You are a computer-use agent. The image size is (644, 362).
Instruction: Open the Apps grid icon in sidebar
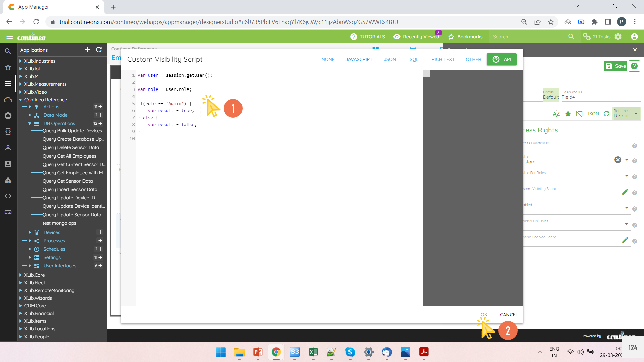click(8, 83)
